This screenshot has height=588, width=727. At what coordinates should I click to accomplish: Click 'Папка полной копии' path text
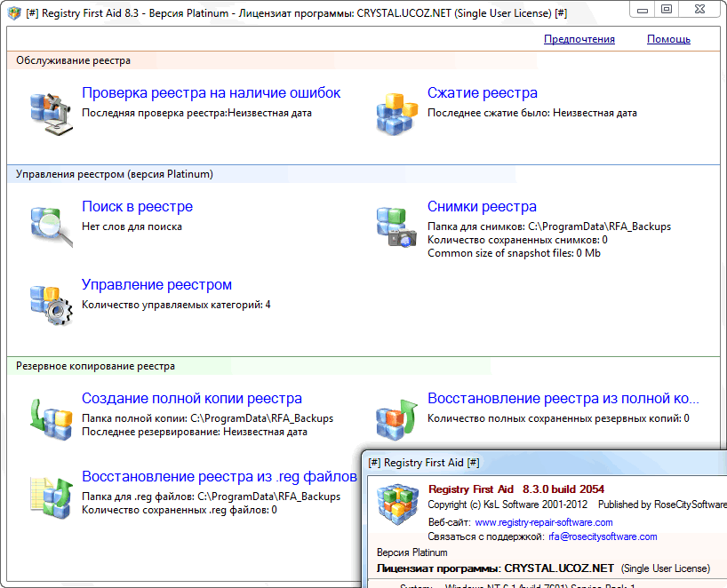pos(207,418)
